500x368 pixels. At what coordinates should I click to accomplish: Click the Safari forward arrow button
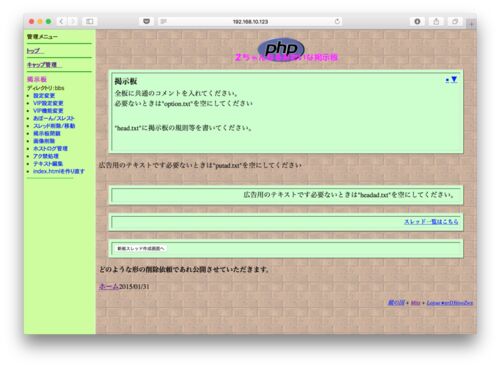pyautogui.click(x=73, y=21)
